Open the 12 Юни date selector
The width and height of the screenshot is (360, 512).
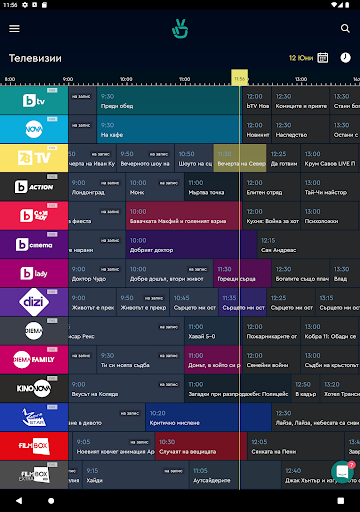301,58
